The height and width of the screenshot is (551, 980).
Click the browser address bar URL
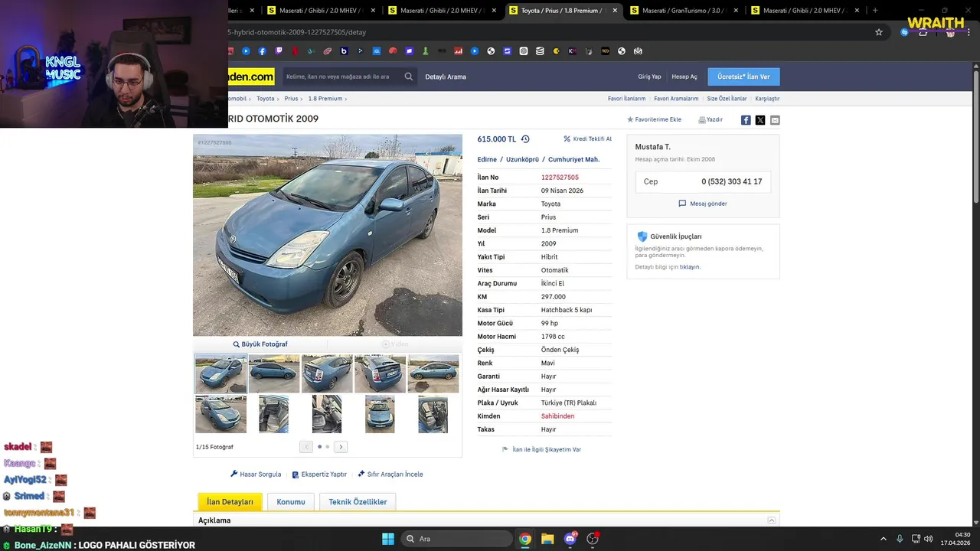tap(297, 32)
